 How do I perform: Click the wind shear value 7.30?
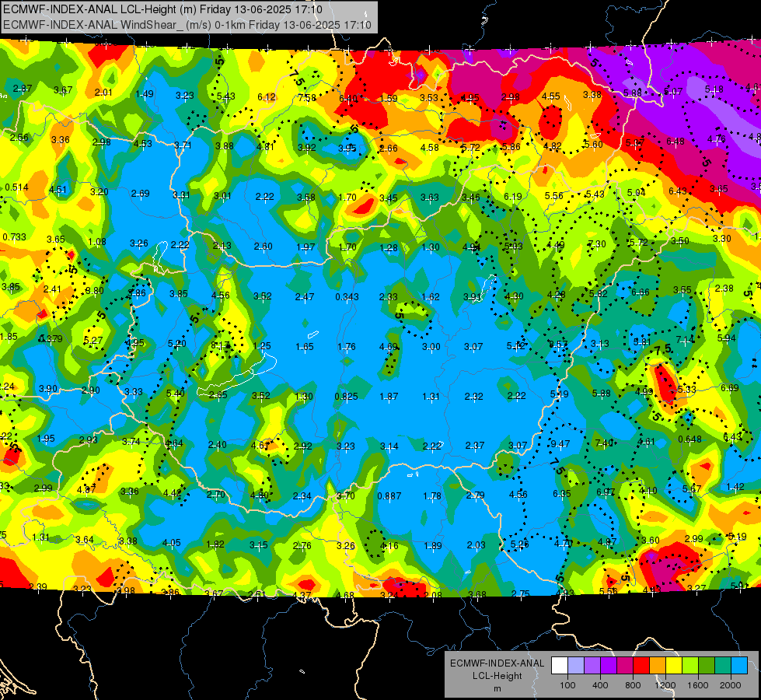tap(597, 244)
